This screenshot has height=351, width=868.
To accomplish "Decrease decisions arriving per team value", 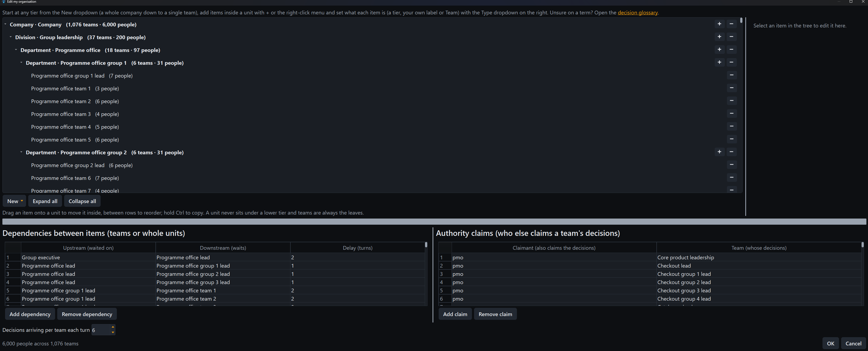I will (113, 332).
